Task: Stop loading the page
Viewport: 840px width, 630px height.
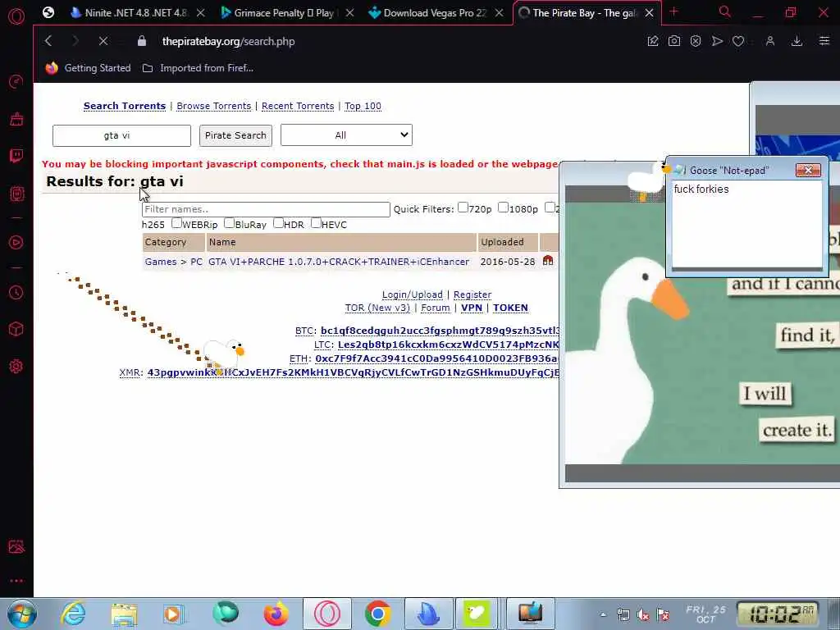Action: [103, 41]
